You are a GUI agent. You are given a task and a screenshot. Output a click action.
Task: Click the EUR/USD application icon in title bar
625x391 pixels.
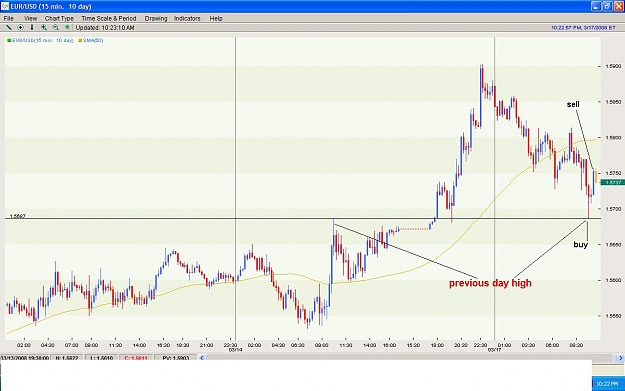pyautogui.click(x=5, y=6)
